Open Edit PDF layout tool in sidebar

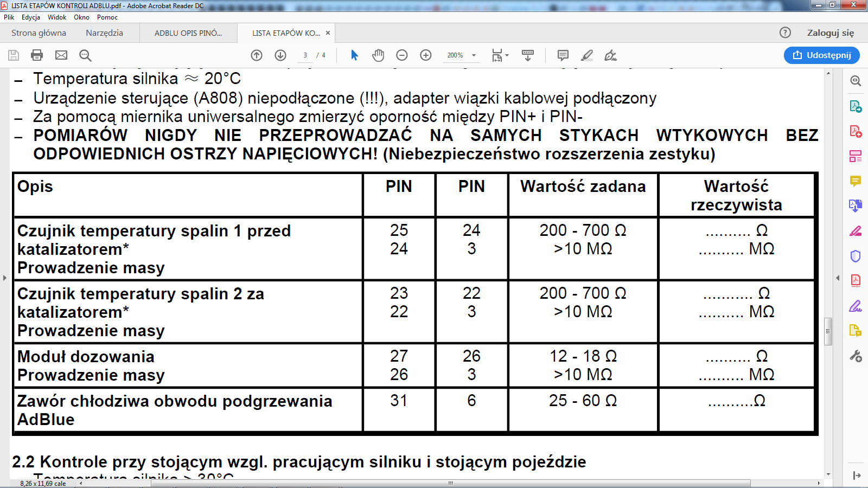tap(856, 156)
